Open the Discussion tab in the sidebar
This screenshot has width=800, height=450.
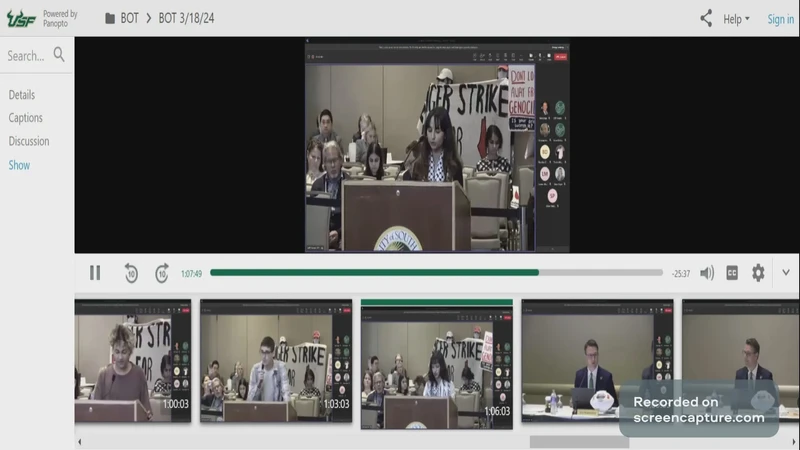pyautogui.click(x=29, y=141)
